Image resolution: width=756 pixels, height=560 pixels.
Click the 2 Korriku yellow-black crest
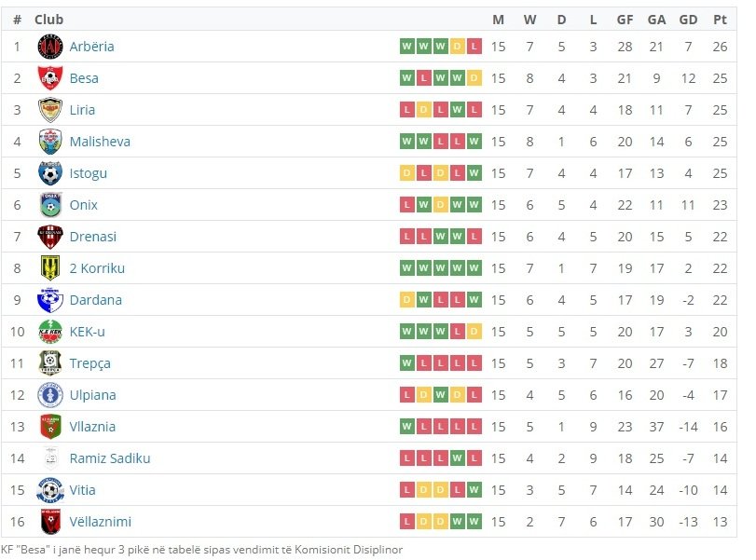pos(49,268)
